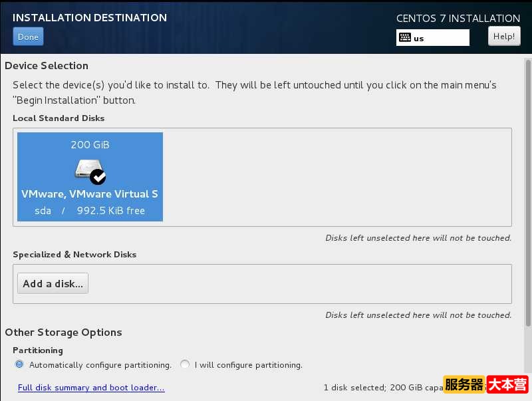
Task: Click the hard drive icon with checkmark
Action: tap(90, 172)
